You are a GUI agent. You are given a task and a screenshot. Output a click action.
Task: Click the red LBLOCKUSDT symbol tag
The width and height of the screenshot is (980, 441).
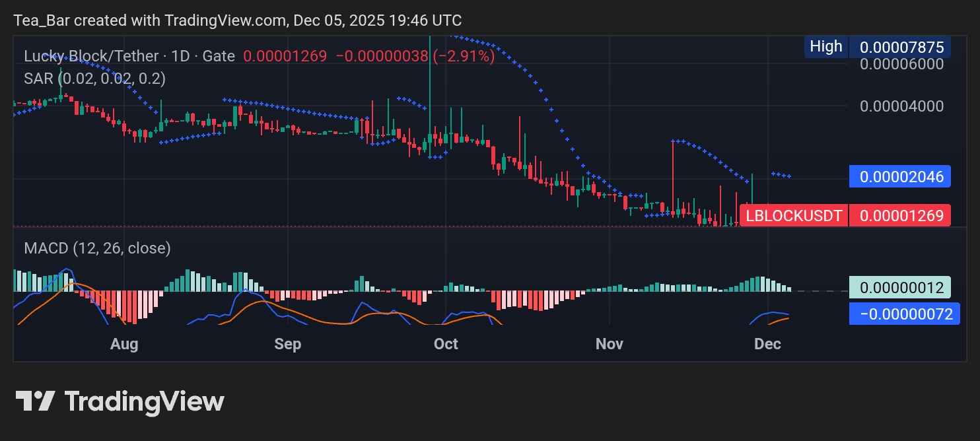[794, 215]
